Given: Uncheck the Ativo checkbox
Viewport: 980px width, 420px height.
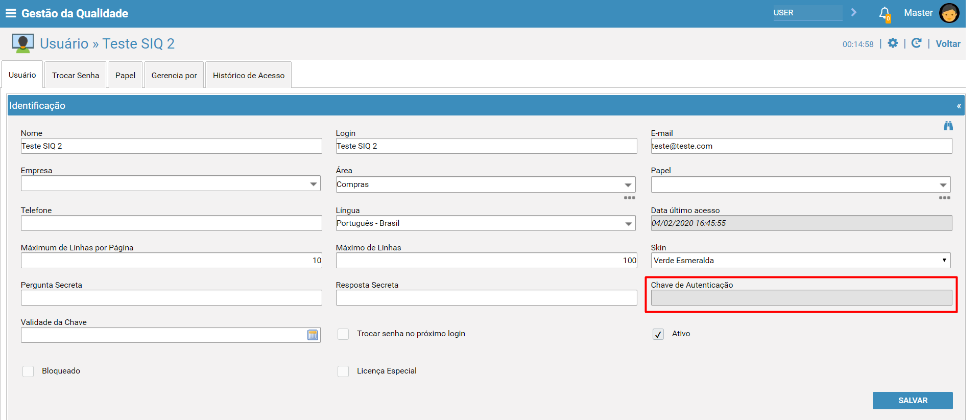Looking at the screenshot, I should click(x=658, y=334).
